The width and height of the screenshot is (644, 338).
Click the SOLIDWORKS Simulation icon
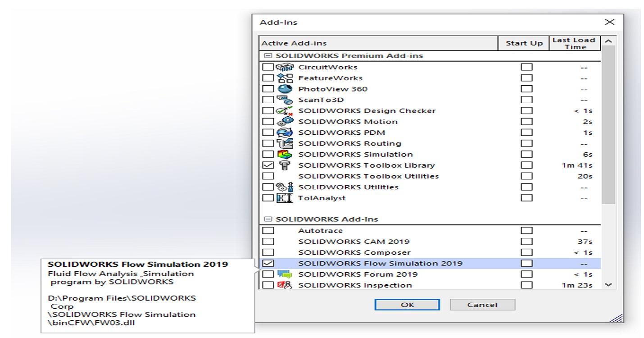point(285,154)
